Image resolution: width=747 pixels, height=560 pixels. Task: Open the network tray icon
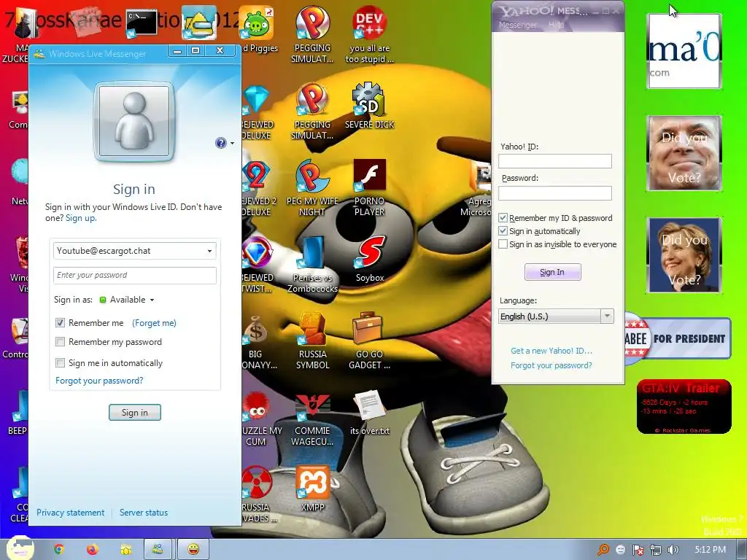656,550
